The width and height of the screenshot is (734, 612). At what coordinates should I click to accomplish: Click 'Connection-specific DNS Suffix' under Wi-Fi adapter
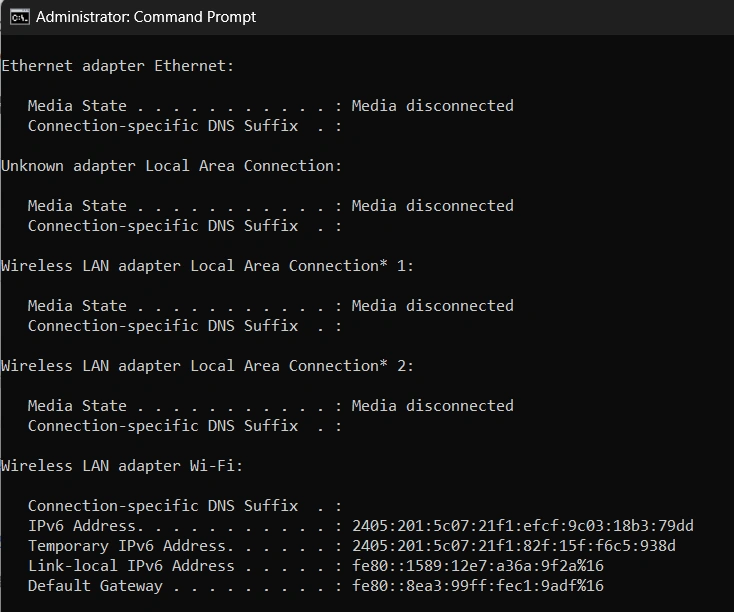tap(163, 506)
